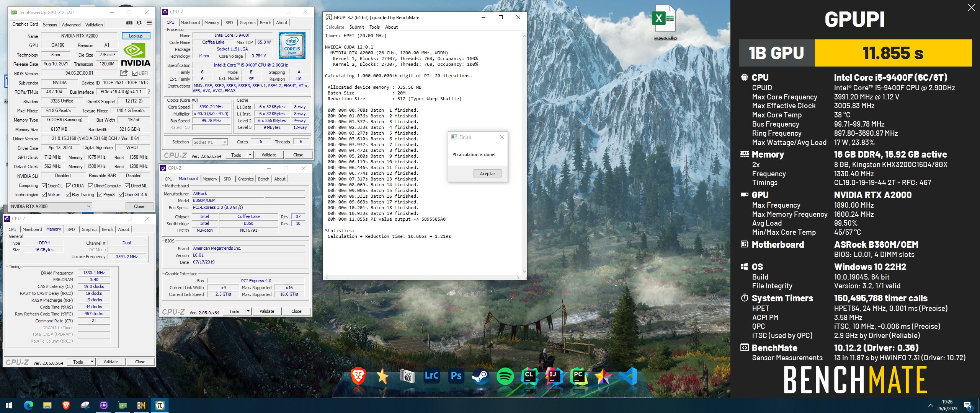Switch to GPU-Z Sensors tab
This screenshot has width=980, height=413.
50,25
